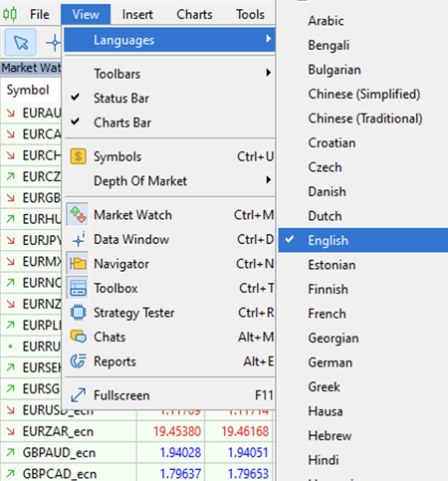The image size is (448, 481).
Task: Click the down arrow beside EURZAR_ecn
Action: [11, 431]
